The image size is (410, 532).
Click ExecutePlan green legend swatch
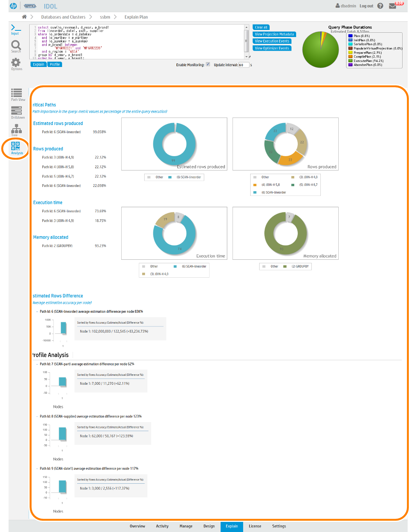point(350,61)
